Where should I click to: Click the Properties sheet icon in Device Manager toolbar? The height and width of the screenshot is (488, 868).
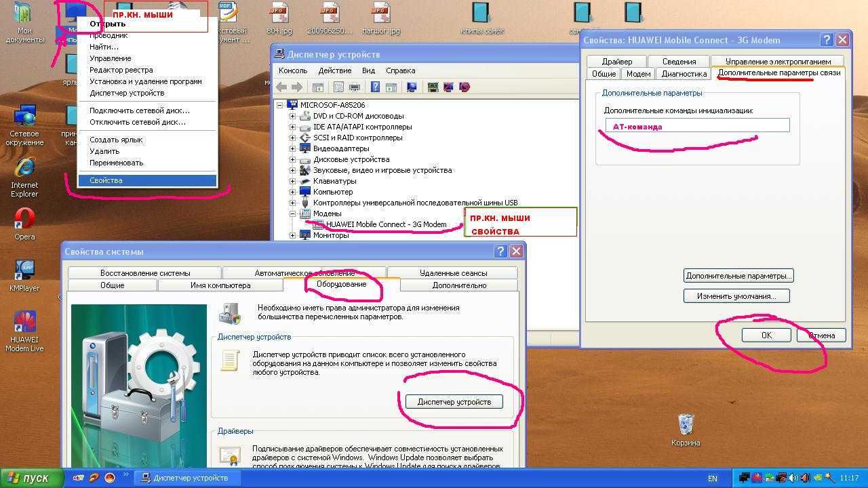tap(338, 87)
